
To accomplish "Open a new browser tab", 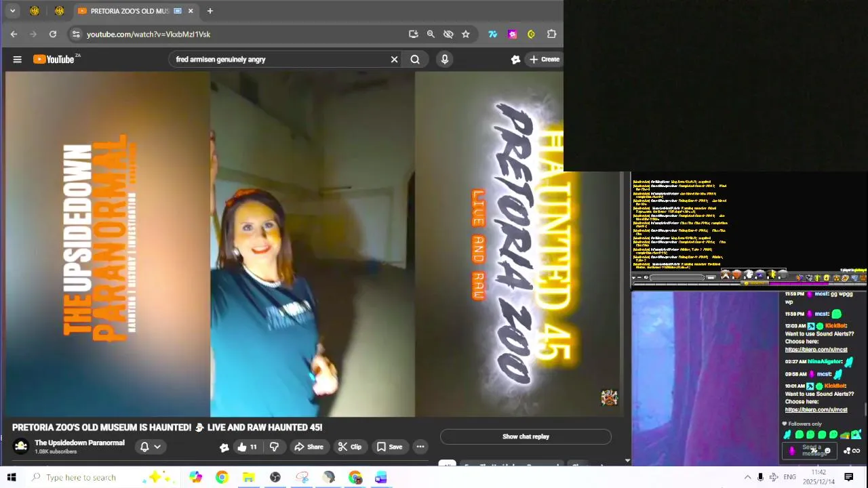I will point(210,11).
